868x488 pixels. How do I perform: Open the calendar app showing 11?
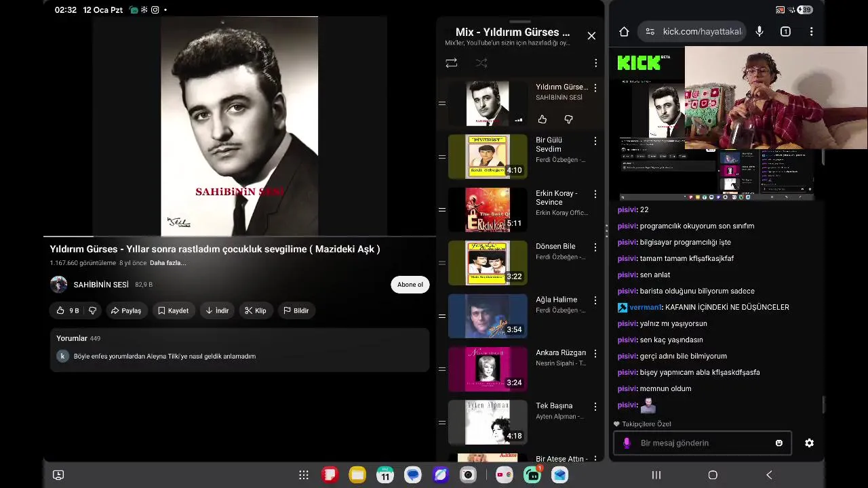(x=385, y=475)
